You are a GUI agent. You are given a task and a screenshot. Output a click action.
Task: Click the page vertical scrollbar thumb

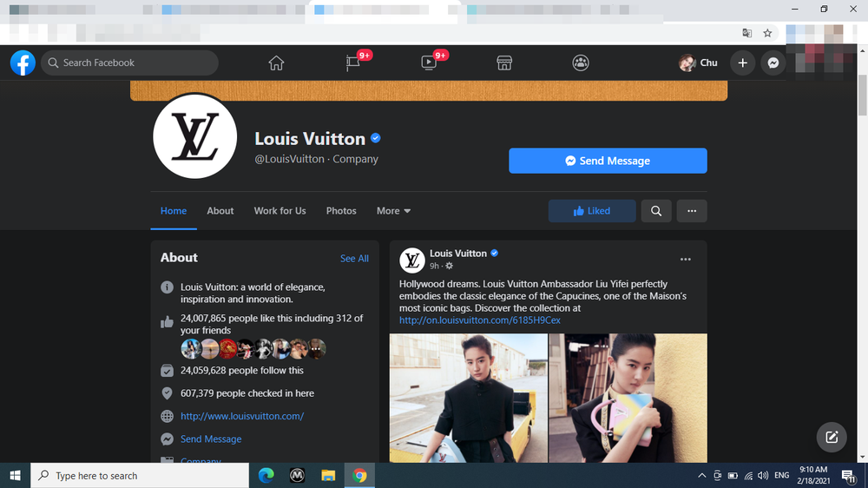point(862,94)
